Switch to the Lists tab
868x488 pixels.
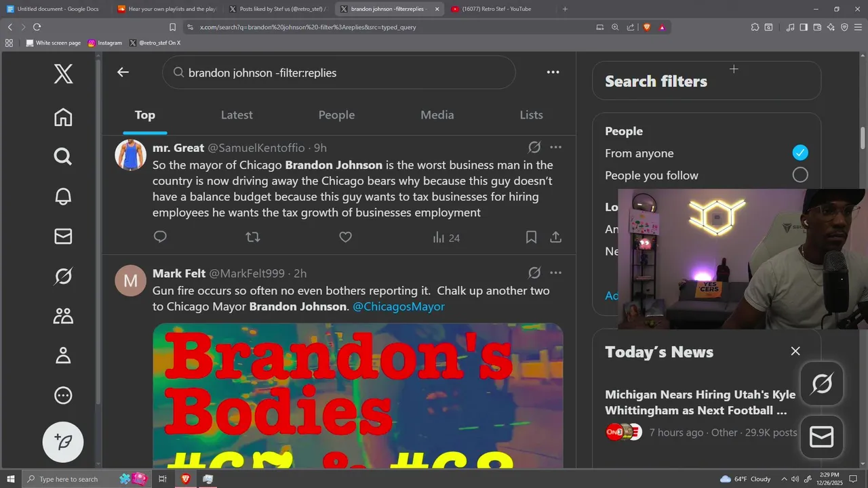click(x=531, y=115)
